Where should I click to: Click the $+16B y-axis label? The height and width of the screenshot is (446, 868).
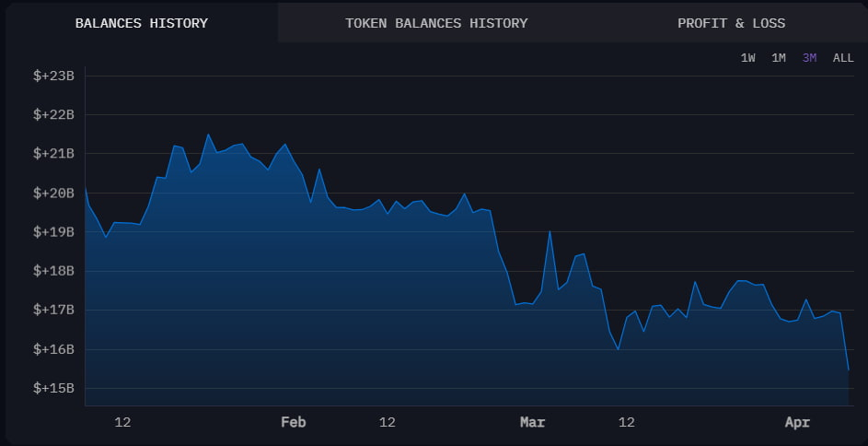pos(53,349)
